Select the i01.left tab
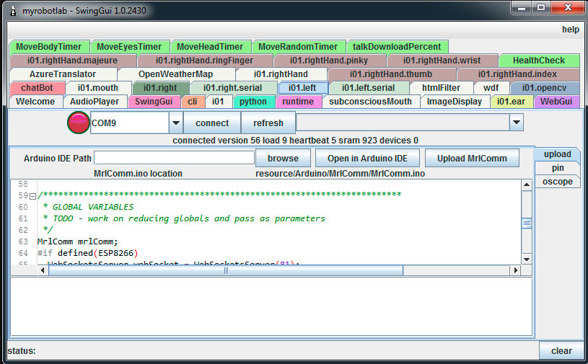The height and width of the screenshot is (364, 588). pyautogui.click(x=302, y=88)
